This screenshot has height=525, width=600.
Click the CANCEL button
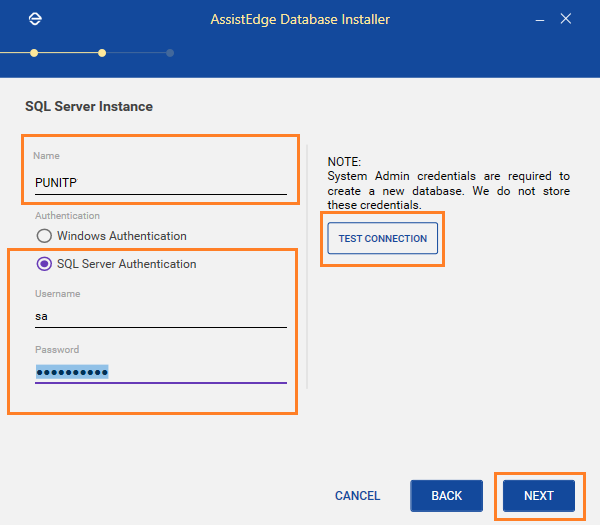click(x=357, y=496)
